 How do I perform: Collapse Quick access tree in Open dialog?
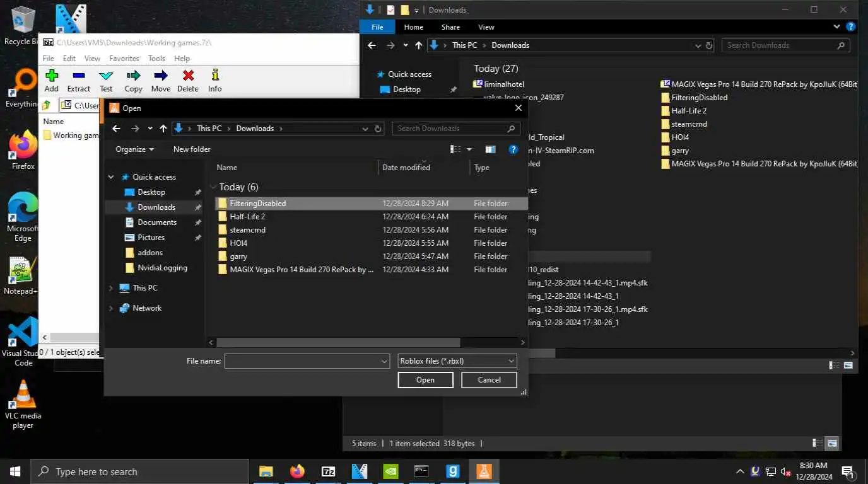click(111, 177)
